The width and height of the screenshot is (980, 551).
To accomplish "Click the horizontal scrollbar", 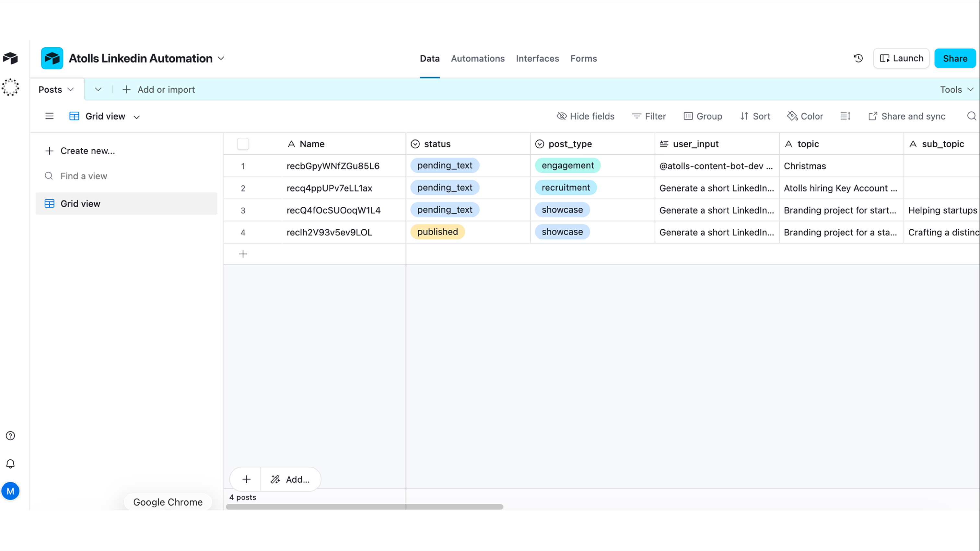I will [365, 507].
